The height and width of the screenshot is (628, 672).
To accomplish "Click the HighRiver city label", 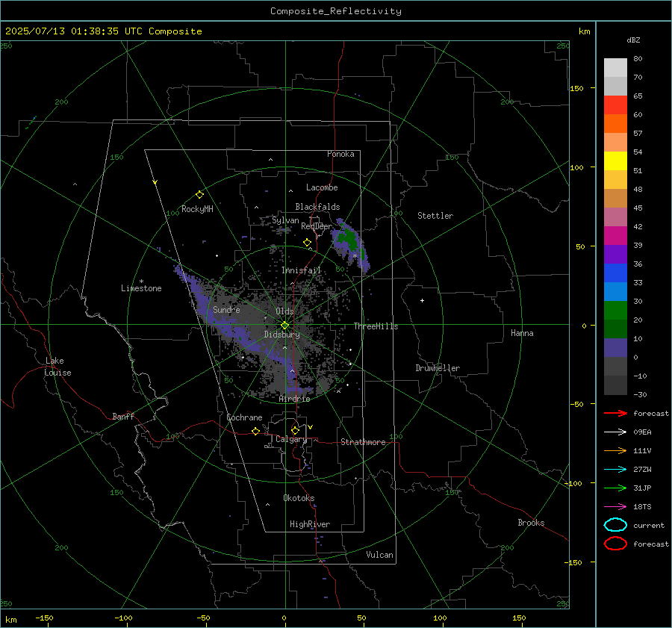I will click(310, 524).
